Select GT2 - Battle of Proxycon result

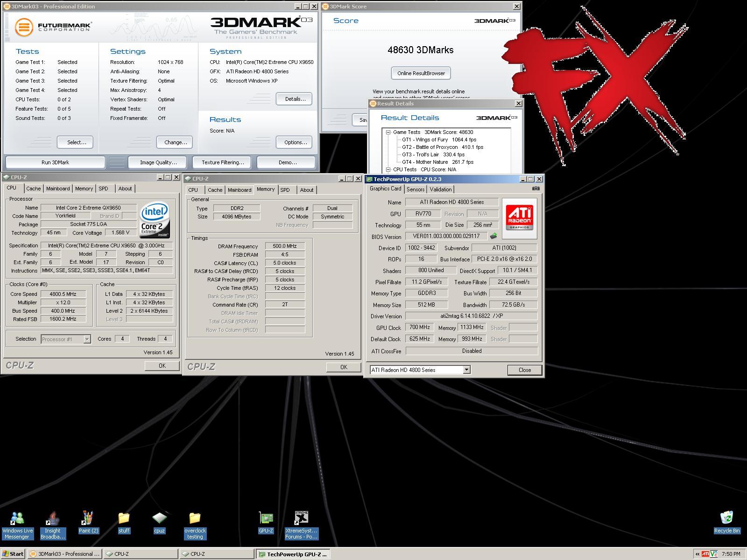pos(443,147)
